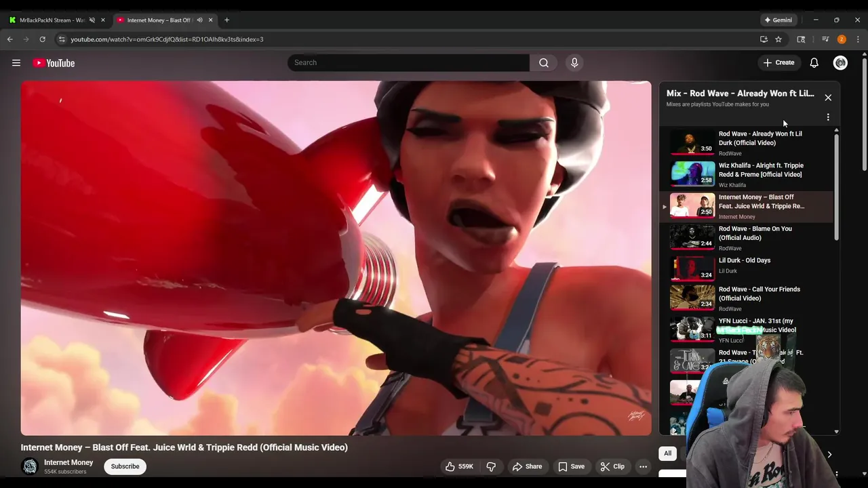This screenshot has height=488, width=868.
Task: Click the search magnifier button
Action: [543, 62]
